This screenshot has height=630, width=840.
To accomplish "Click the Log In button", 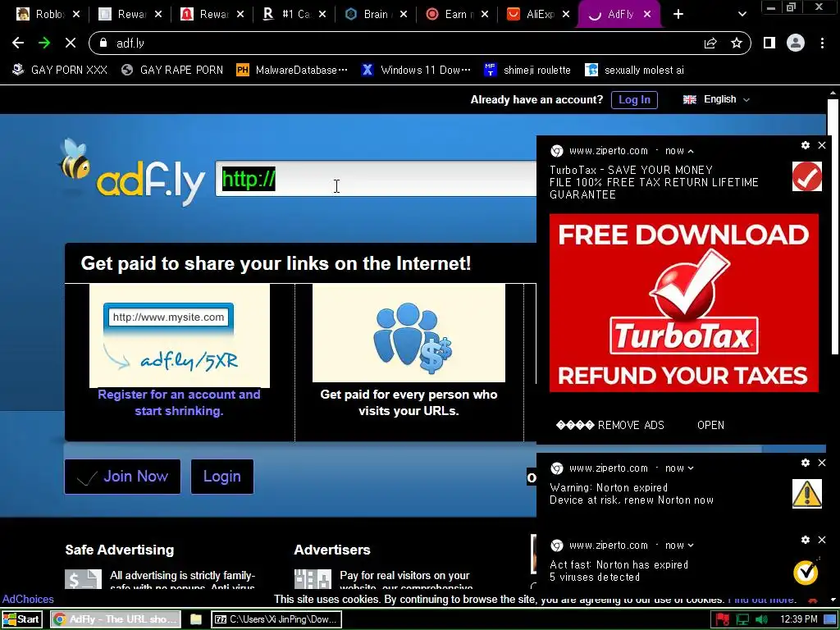I will (634, 99).
